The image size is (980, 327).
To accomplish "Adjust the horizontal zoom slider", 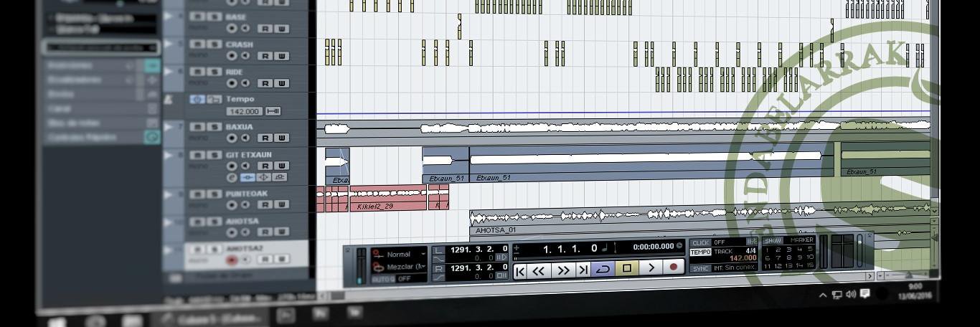I will tap(907, 275).
